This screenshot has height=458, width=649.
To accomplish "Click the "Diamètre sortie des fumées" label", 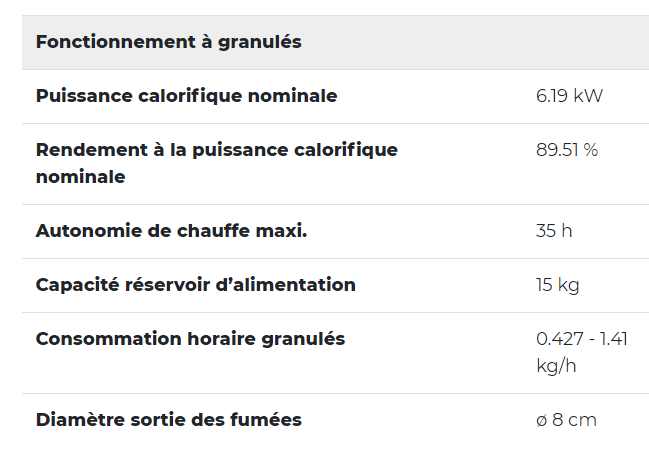I will click(168, 420).
